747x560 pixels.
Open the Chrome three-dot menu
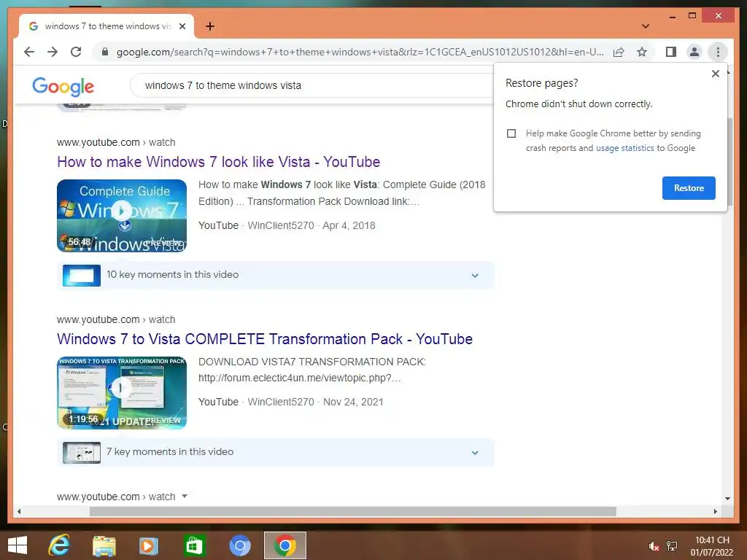(x=718, y=52)
